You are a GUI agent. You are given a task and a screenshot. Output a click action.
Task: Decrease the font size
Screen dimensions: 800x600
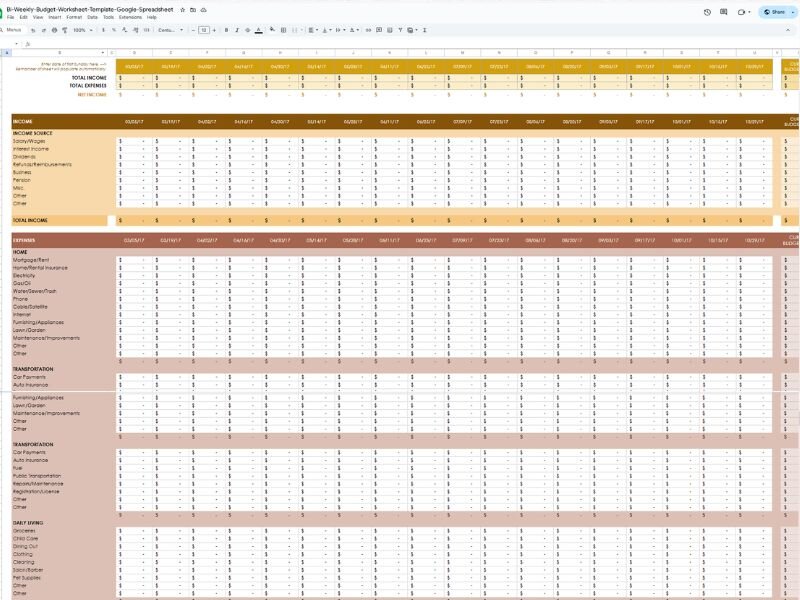point(193,30)
